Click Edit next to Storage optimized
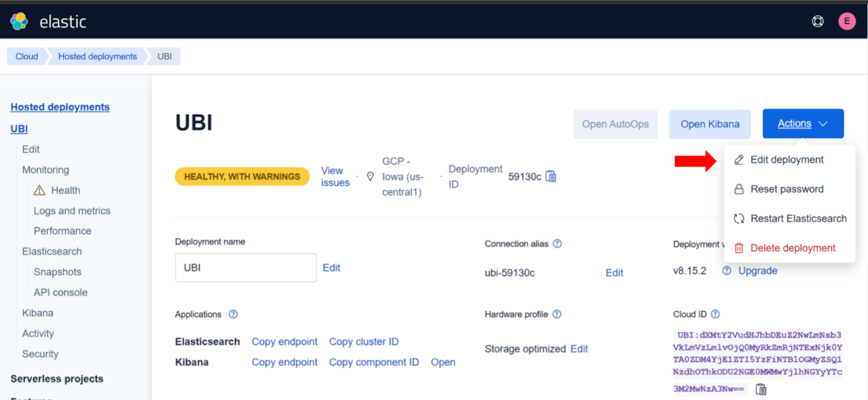This screenshot has height=400, width=868. point(579,349)
